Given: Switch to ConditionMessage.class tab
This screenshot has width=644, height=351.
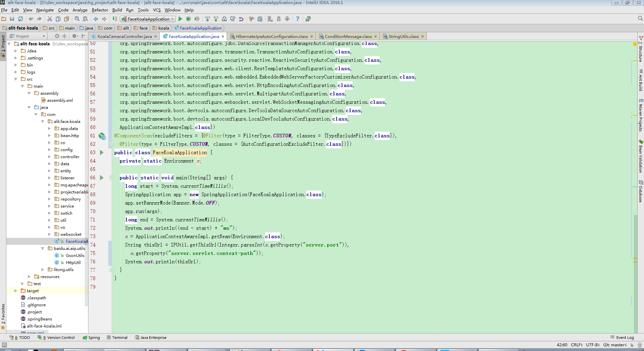Looking at the screenshot, I should (348, 36).
